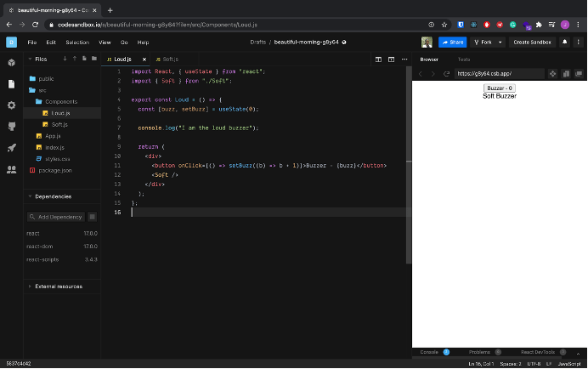
Task: Click the JavaScript language status item
Action: (569, 364)
